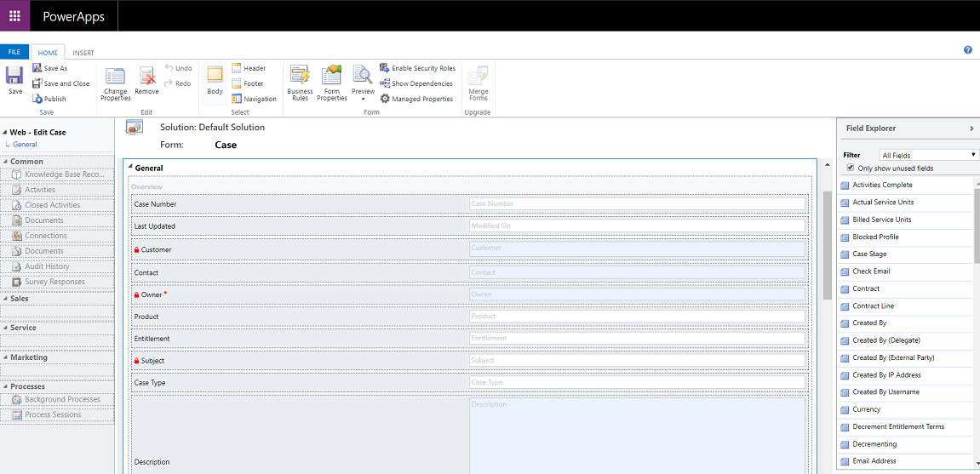This screenshot has height=474, width=980.
Task: Collapse the Sales navigation group
Action: pyautogui.click(x=6, y=299)
